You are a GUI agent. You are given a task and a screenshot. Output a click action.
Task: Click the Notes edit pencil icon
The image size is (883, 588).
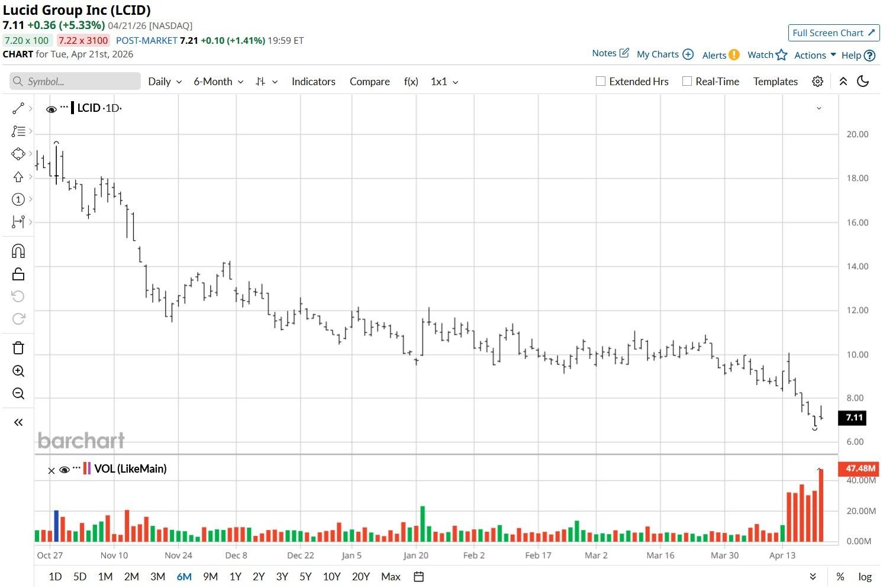[x=624, y=53]
